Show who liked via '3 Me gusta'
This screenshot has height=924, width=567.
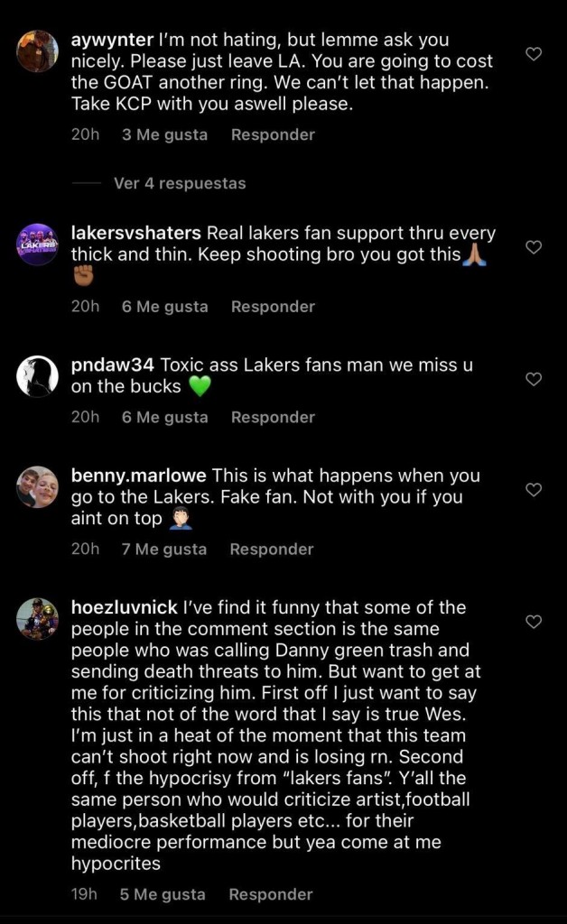[164, 134]
